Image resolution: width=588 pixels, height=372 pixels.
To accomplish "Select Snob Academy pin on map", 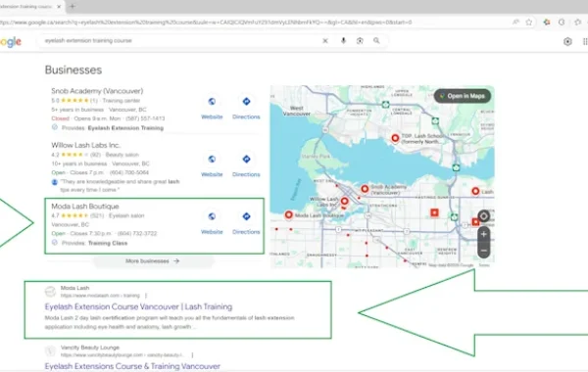I will pyautogui.click(x=365, y=189).
